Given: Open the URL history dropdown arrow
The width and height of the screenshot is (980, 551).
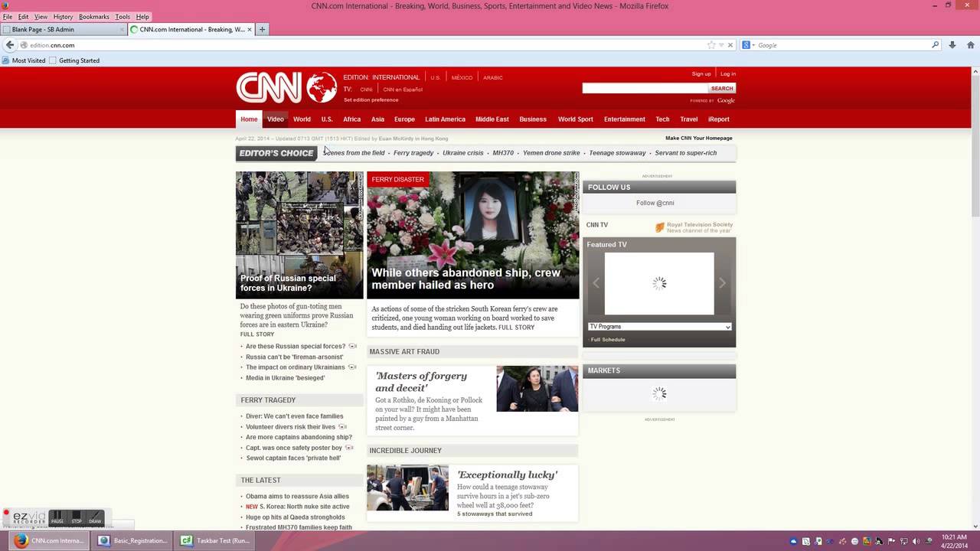Looking at the screenshot, I should tap(720, 45).
